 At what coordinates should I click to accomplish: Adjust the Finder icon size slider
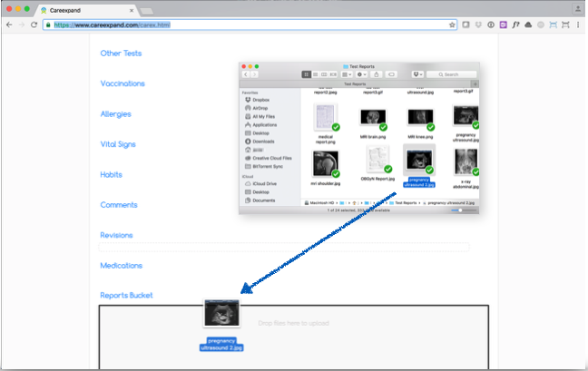(461, 210)
